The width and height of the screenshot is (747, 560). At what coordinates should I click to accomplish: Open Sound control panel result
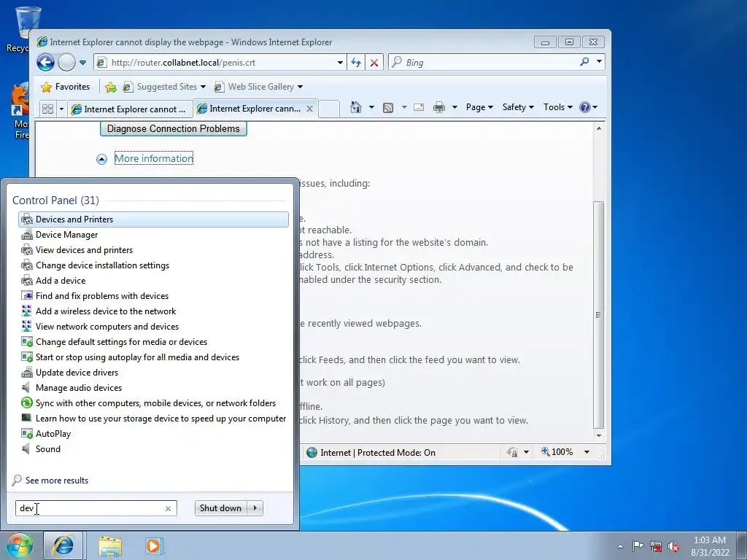(x=153, y=449)
